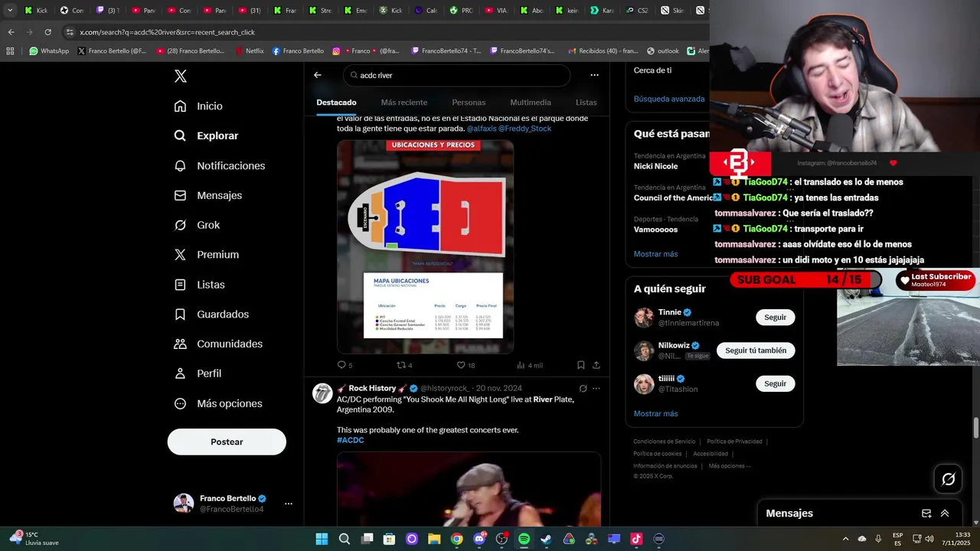Go back with the search page arrow

[318, 75]
